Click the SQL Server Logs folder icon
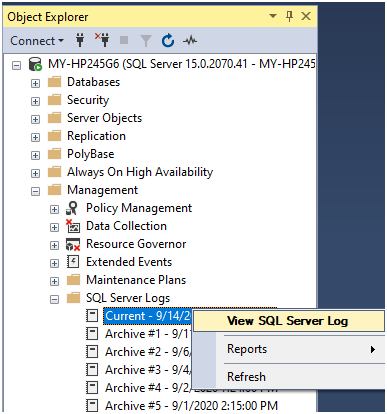Viewport: 387px width, 414px height. 74,298
